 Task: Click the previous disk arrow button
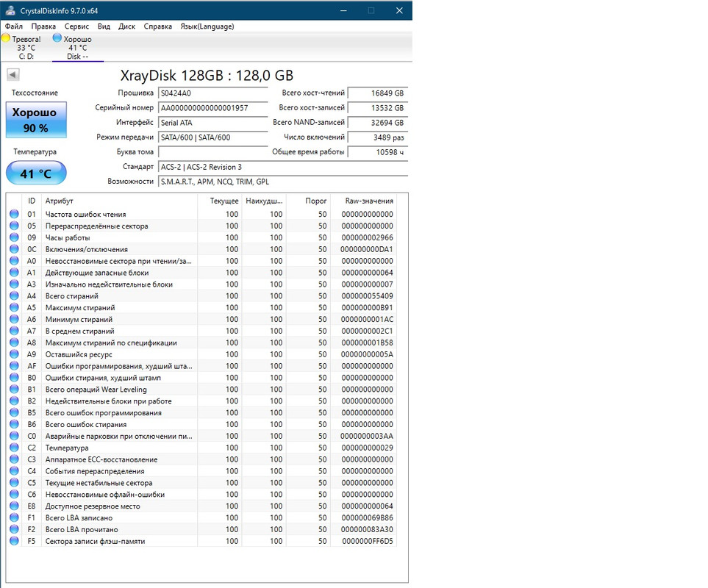[x=13, y=74]
